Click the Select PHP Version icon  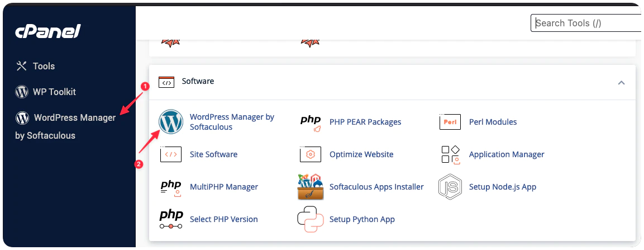[171, 219]
